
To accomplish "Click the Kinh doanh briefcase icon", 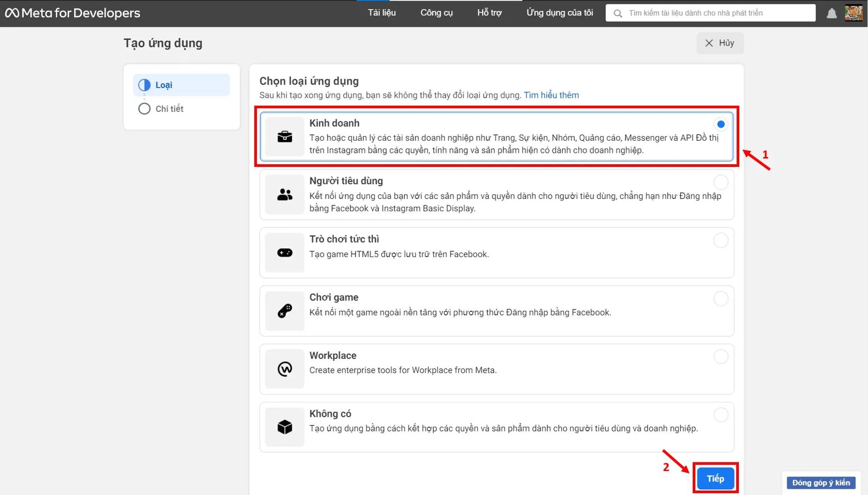I will 285,137.
